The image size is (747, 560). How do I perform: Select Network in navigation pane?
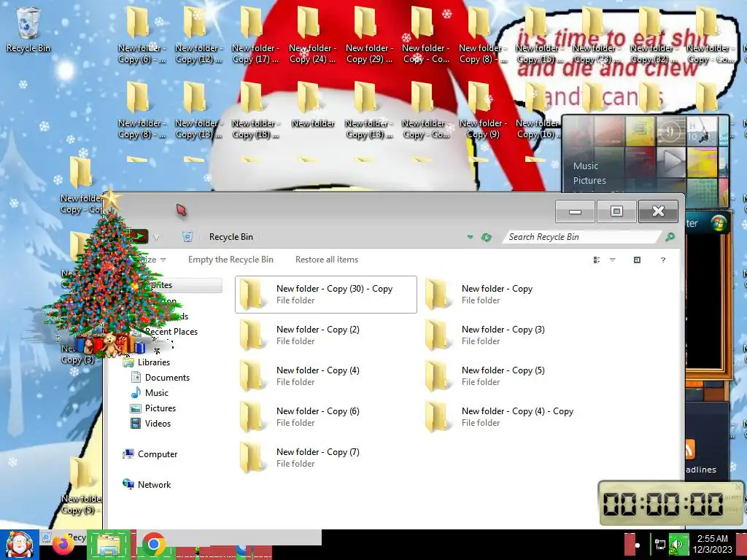154,484
